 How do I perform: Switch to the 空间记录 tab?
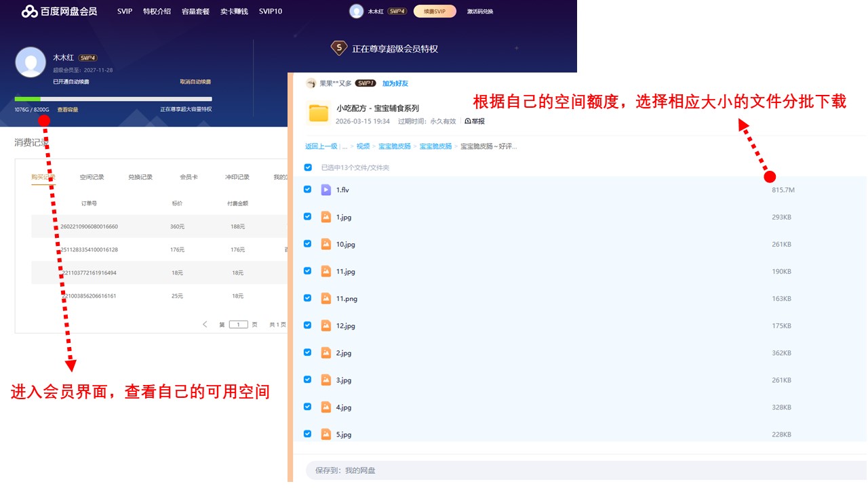click(92, 176)
